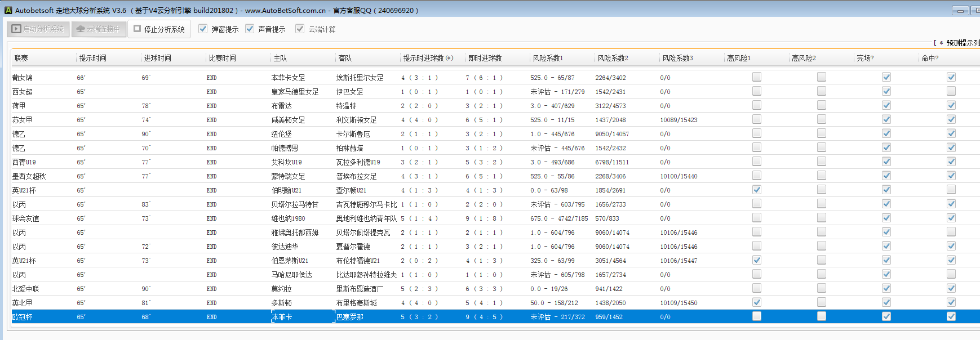Disable the 声音提示 checkbox
Viewport: 980px width, 340px height.
(x=250, y=29)
